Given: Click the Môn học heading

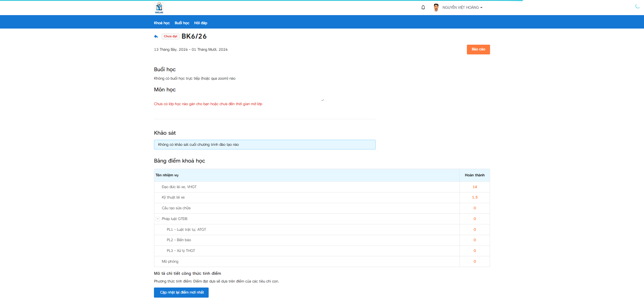Looking at the screenshot, I should pyautogui.click(x=165, y=90).
